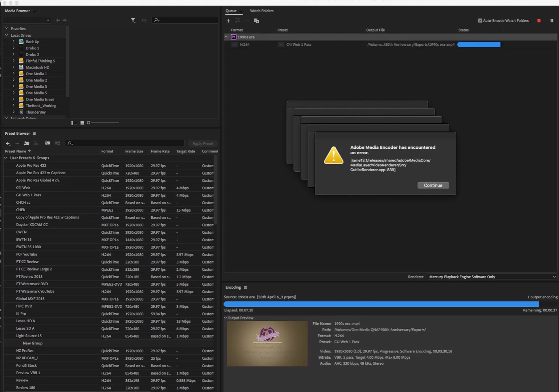Viewport: 559px width, 392px height.
Task: Click the warning triangle in error dialog
Action: click(334, 155)
